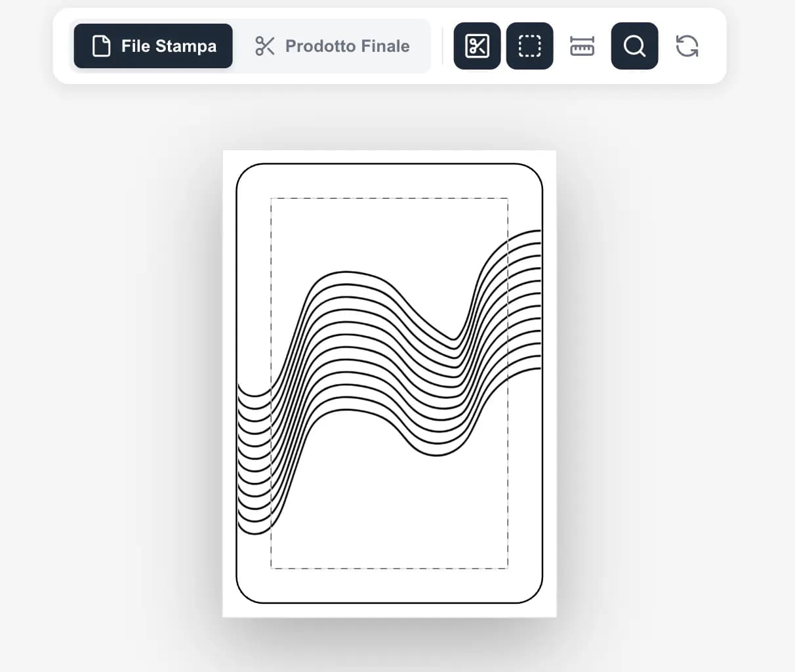Click the dashed safety margin rectangle's top edge

[390, 198]
